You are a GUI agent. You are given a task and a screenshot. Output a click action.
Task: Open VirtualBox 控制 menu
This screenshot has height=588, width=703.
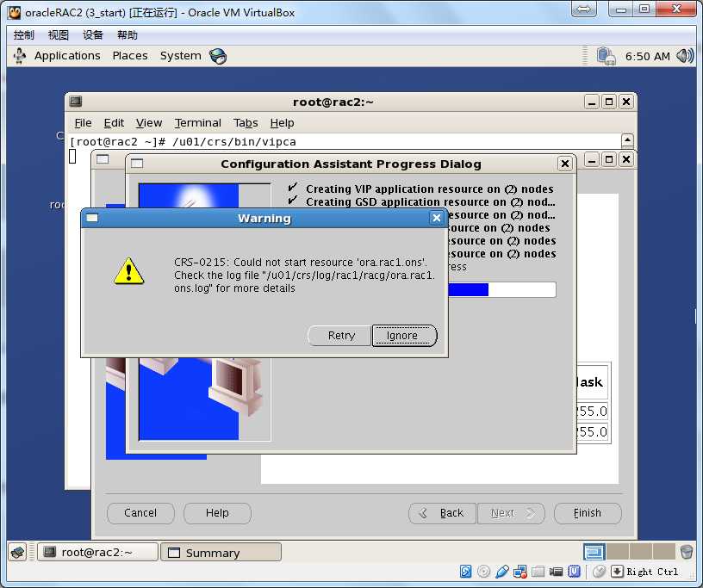click(x=24, y=35)
